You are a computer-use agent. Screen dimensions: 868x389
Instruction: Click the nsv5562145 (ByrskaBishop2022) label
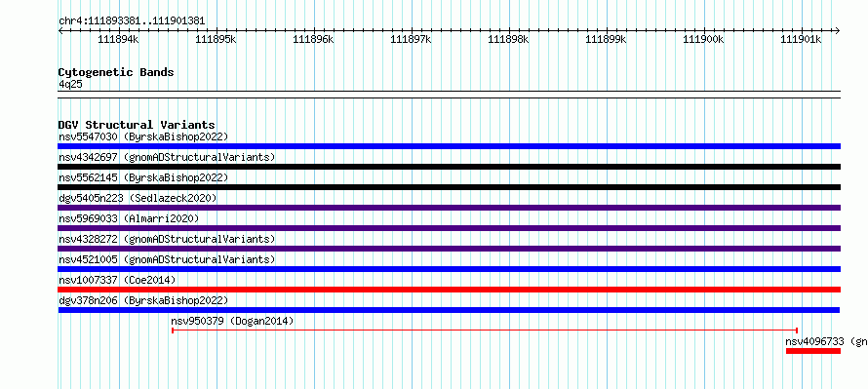143,177
